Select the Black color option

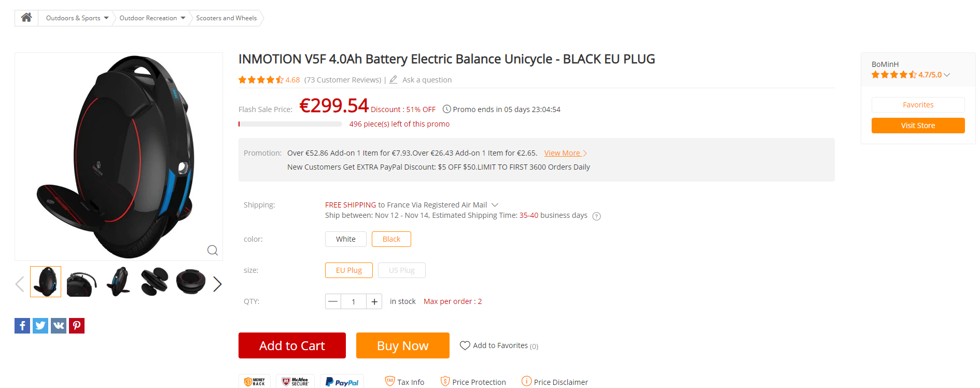(391, 239)
